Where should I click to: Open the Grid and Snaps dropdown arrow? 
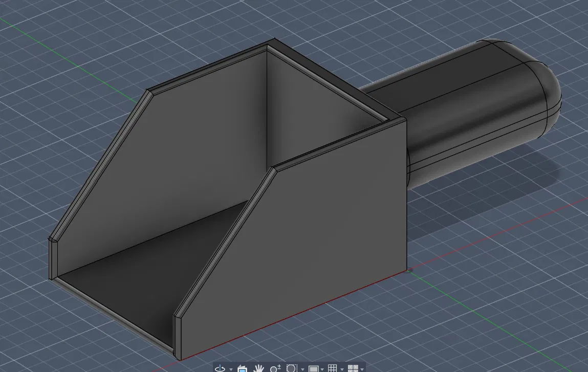342,369
